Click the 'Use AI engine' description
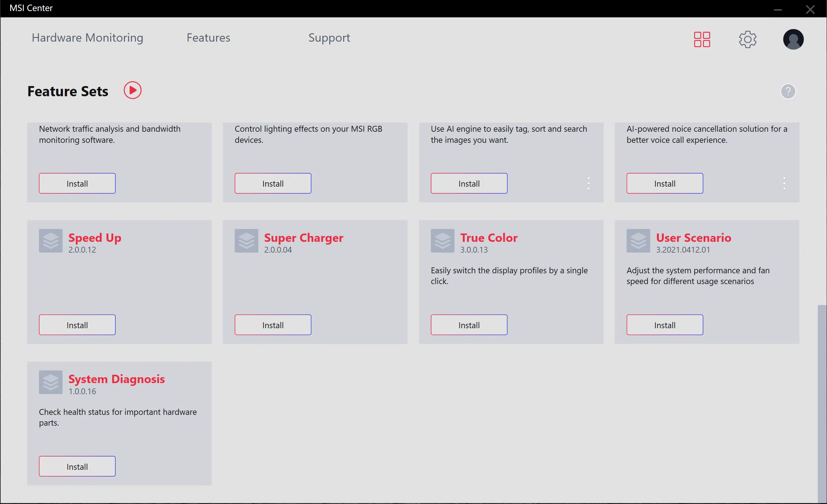Viewport: 827px width, 504px height. coord(509,134)
